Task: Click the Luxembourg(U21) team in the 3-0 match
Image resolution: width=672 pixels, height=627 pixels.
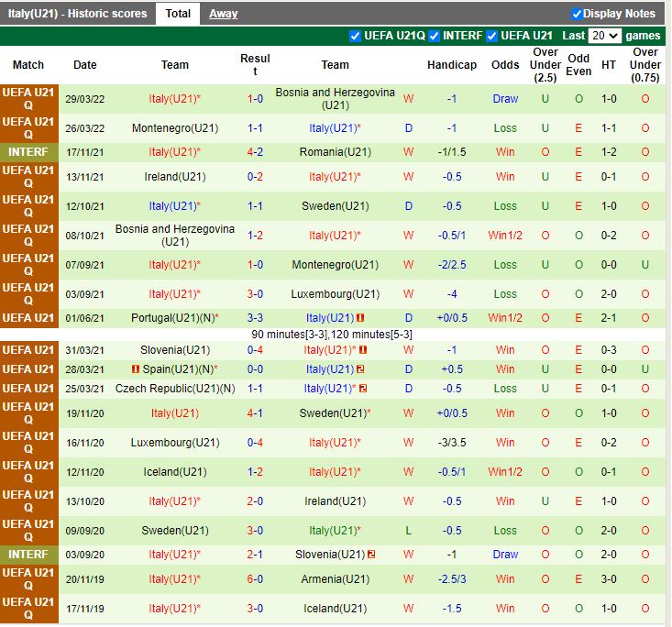Action: 335,294
